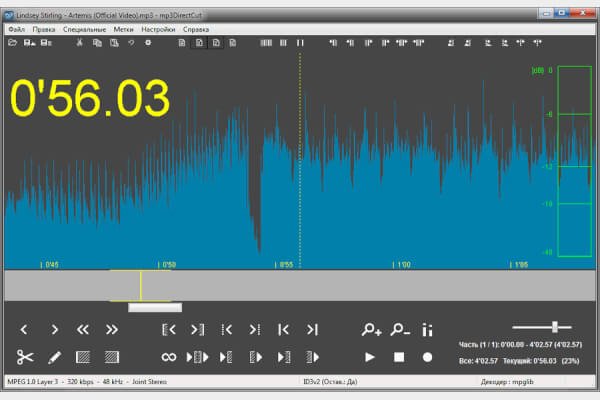Viewport: 600px width, 400px height.
Task: Open the Правка menu
Action: (44, 29)
